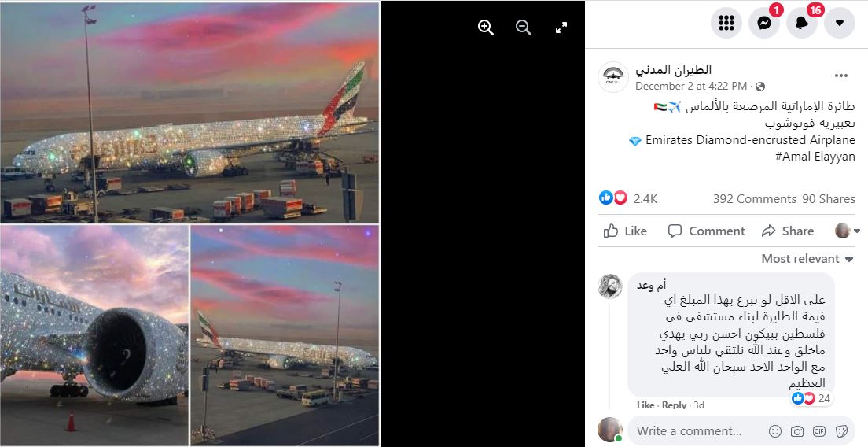The height and width of the screenshot is (447, 868).
Task: Like the diamond airplane post
Action: click(x=625, y=231)
